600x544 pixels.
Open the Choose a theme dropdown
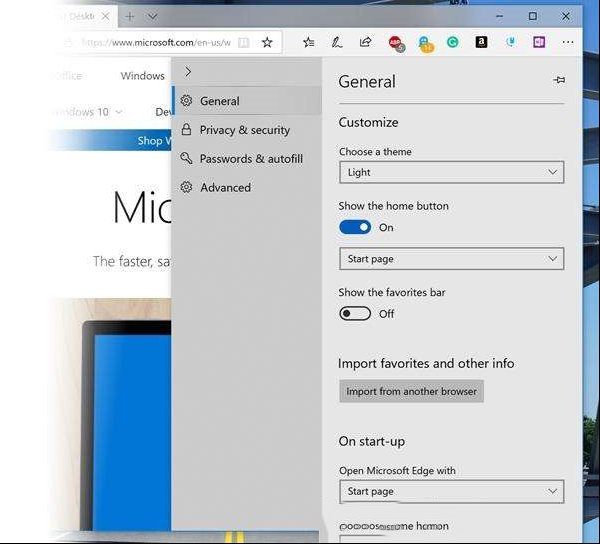[452, 172]
